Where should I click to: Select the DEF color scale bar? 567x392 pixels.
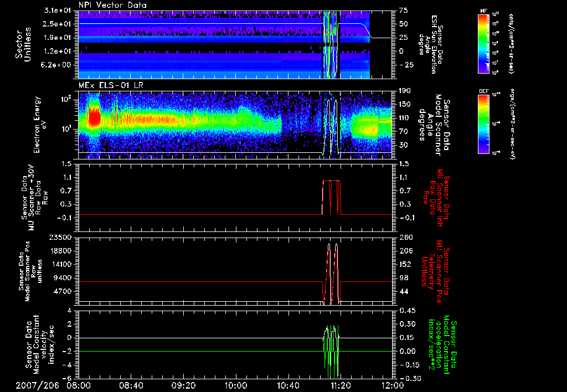483,124
